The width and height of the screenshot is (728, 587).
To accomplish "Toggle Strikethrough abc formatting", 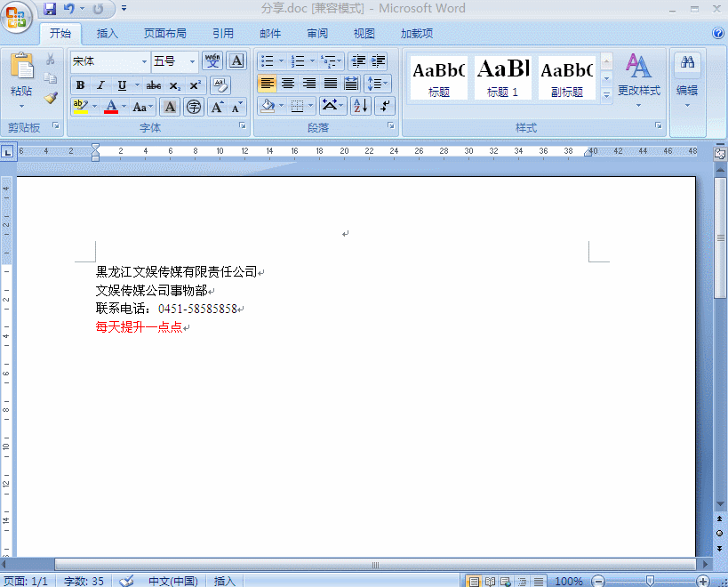I will point(153,85).
